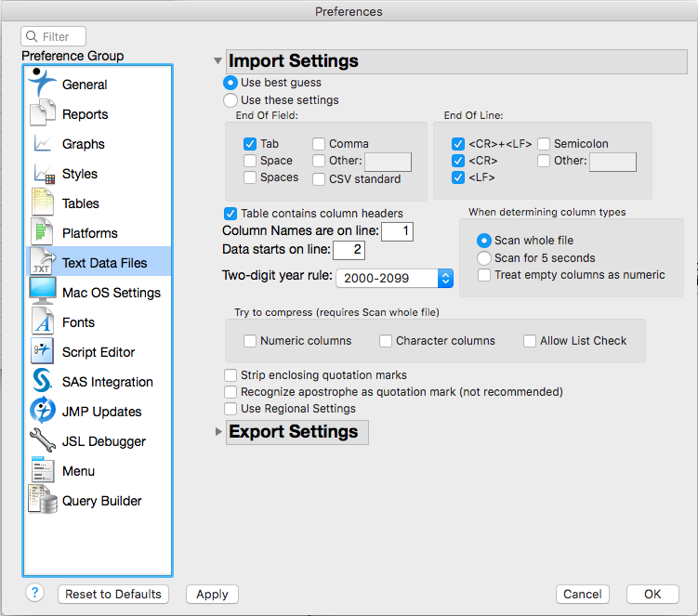Click the Reports preference group icon
Viewport: 698px width, 616px height.
(x=42, y=114)
